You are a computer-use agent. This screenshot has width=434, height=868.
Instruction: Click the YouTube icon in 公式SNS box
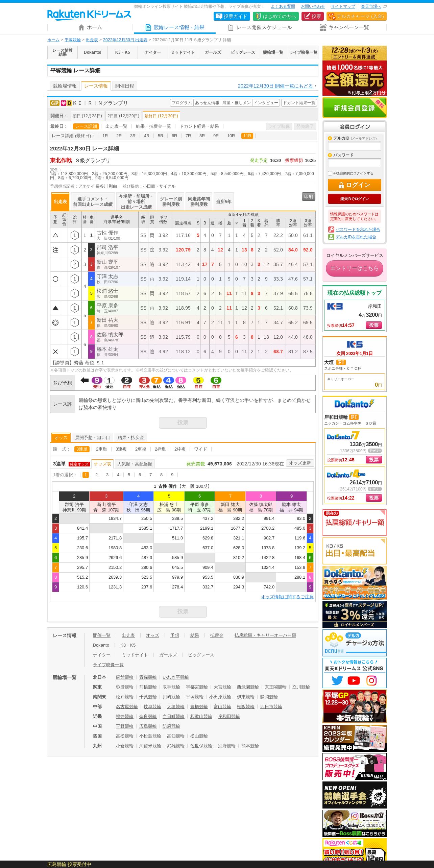coord(354,680)
